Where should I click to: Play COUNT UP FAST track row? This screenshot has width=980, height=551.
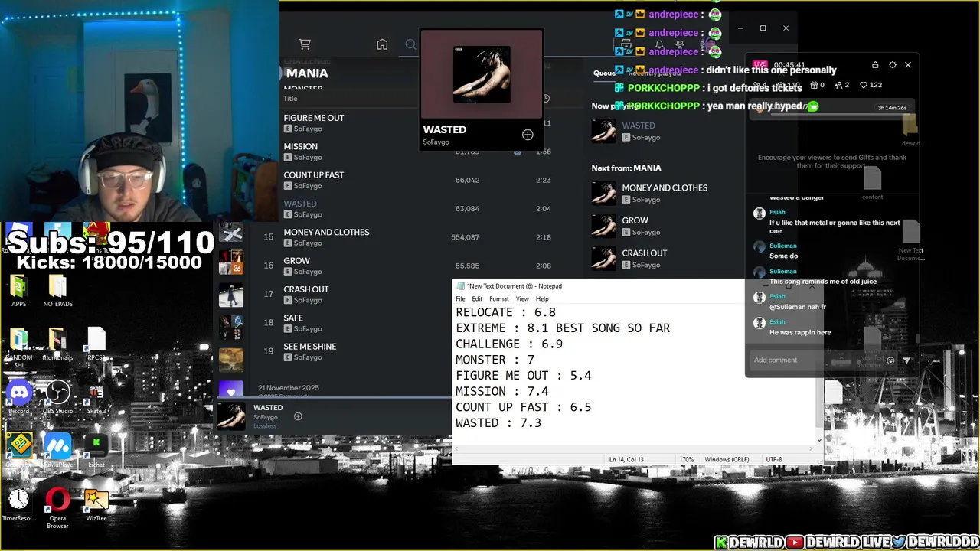(x=417, y=181)
